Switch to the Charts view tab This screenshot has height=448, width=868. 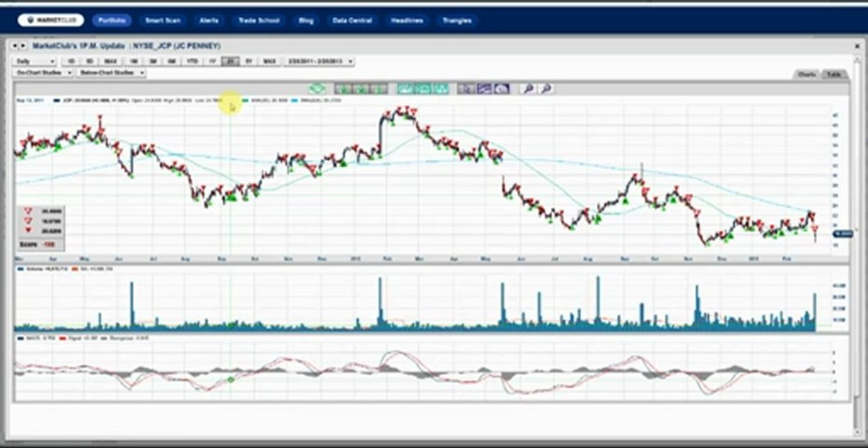(807, 75)
